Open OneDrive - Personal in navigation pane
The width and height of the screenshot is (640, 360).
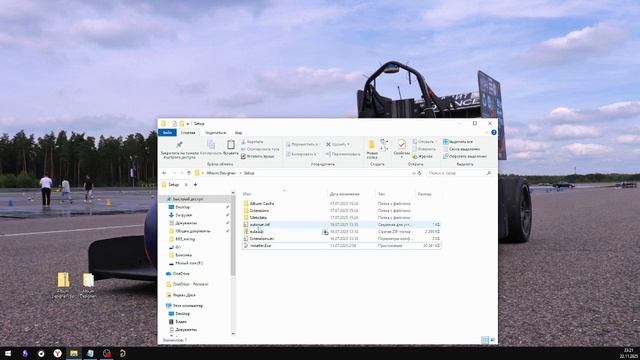click(x=191, y=284)
